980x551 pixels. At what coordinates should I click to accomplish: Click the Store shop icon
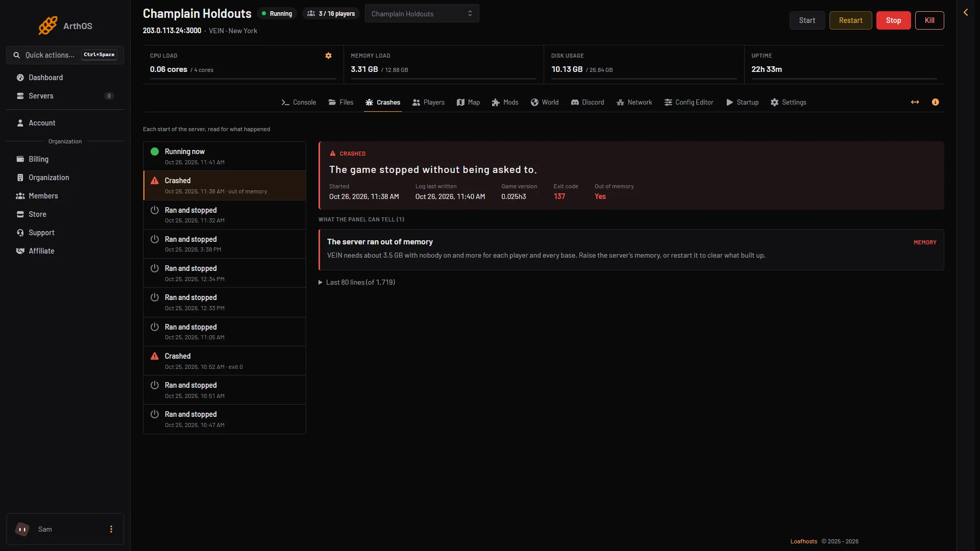[x=20, y=214]
